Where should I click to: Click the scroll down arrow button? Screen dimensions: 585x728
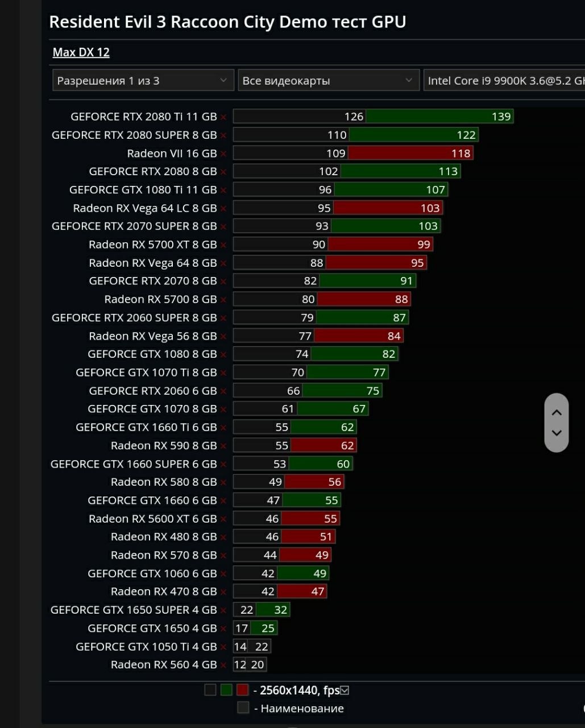coord(557,433)
